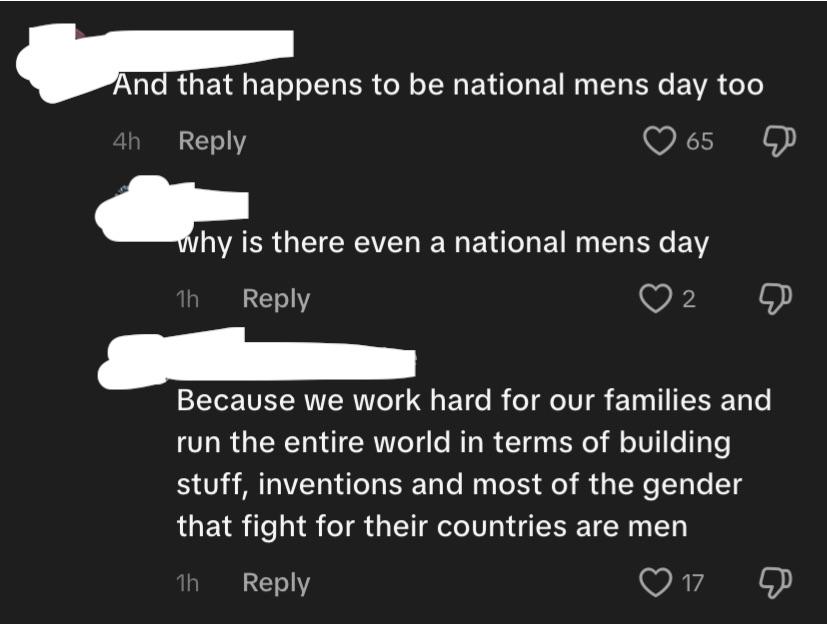Viewport: 827px width, 624px height.
Task: Reply to the "Because we work hard" comment
Action: [x=276, y=583]
